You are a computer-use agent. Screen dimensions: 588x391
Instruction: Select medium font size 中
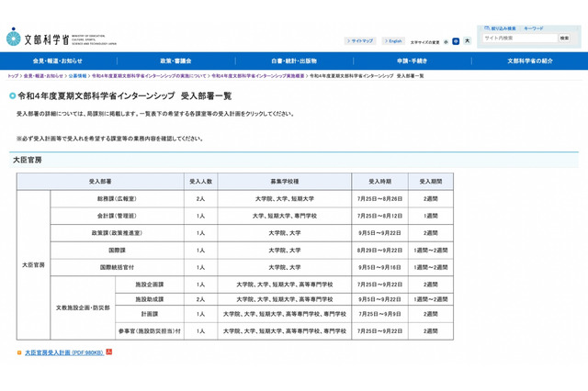[x=457, y=41]
